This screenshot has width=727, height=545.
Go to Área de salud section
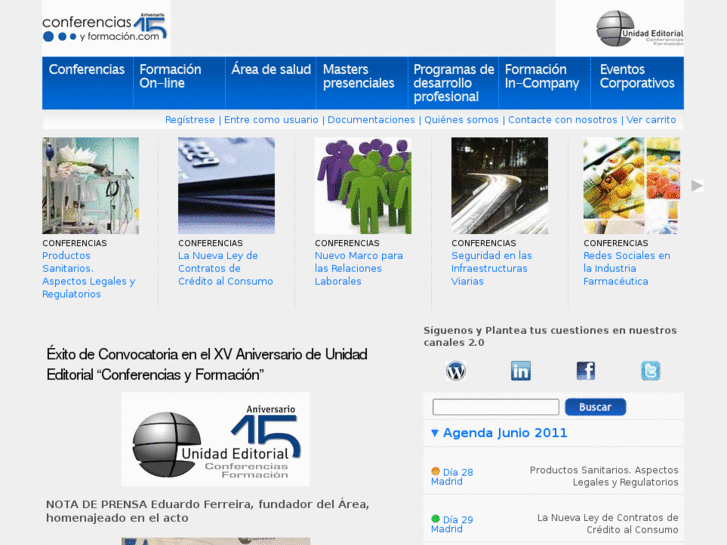pos(271,70)
